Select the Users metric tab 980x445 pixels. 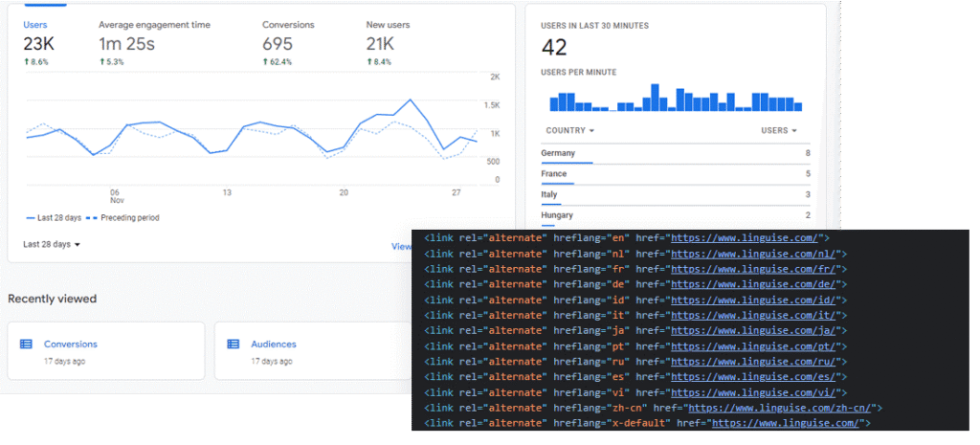(34, 24)
